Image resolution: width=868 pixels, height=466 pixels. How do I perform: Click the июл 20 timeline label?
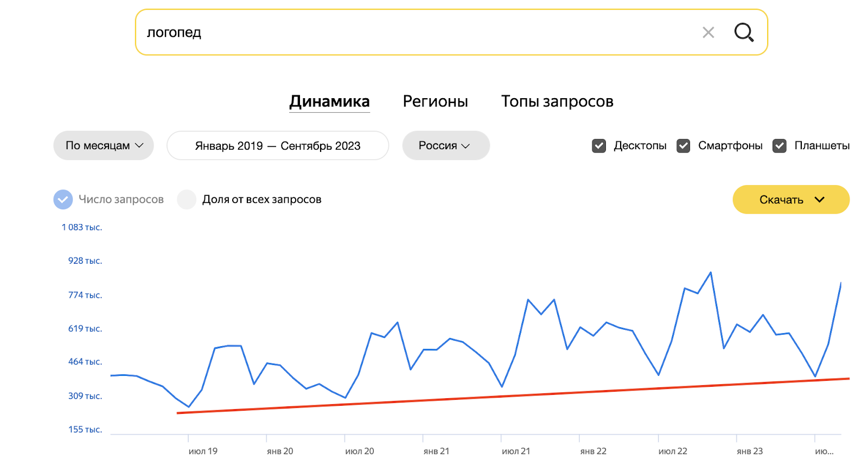click(360, 451)
